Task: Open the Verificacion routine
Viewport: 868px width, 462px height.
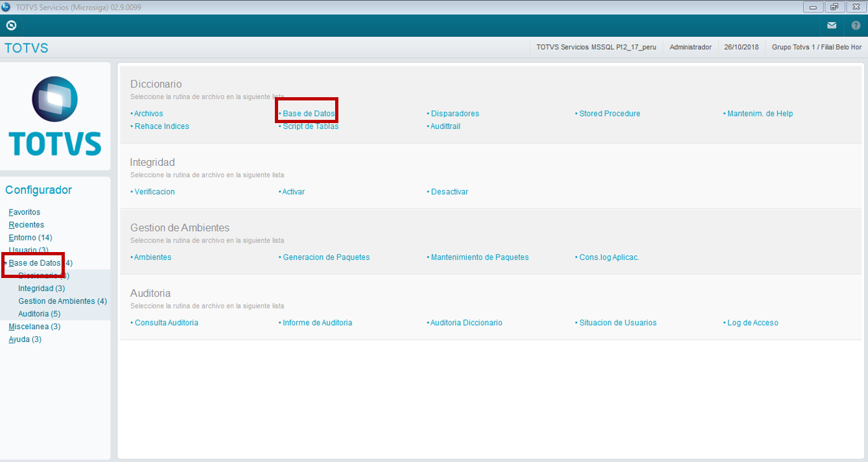Action: click(x=154, y=192)
